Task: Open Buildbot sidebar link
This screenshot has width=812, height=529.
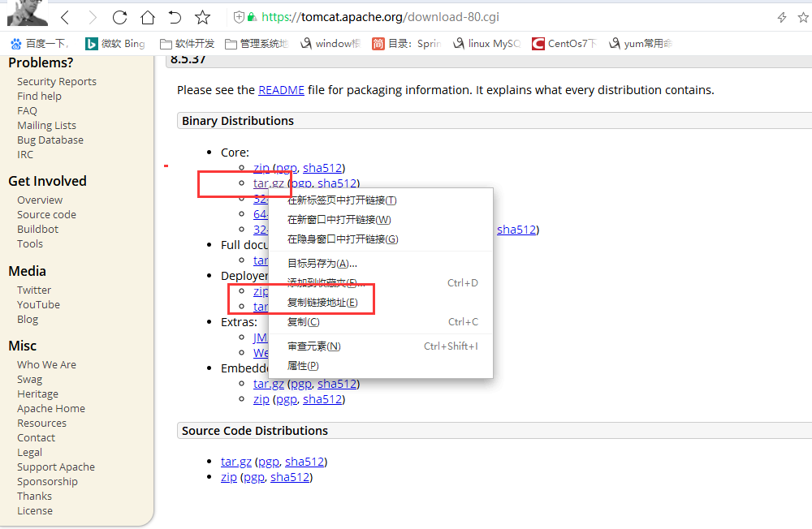Action: click(x=37, y=229)
